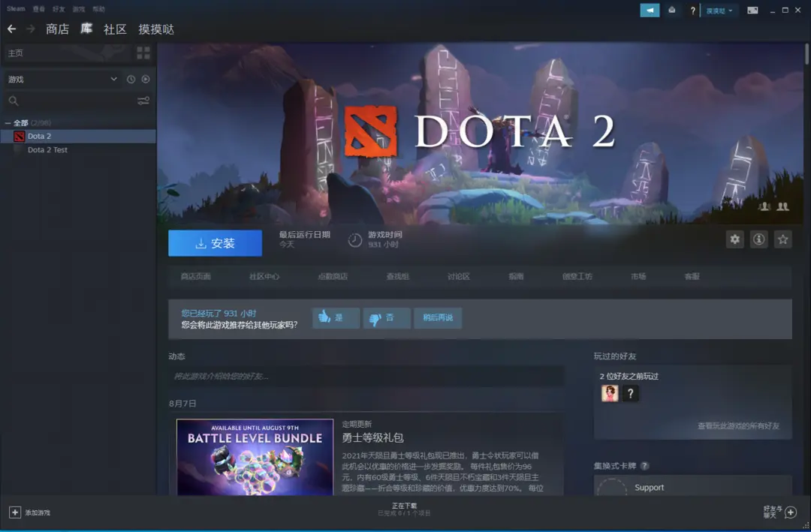811x532 pixels.
Task: Click the activity post input field
Action: pos(366,377)
